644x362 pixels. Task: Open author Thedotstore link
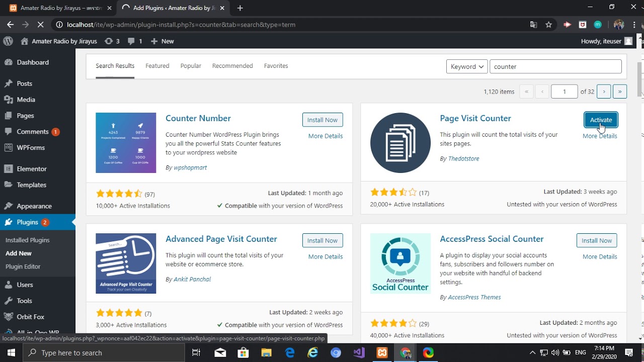[x=463, y=158]
